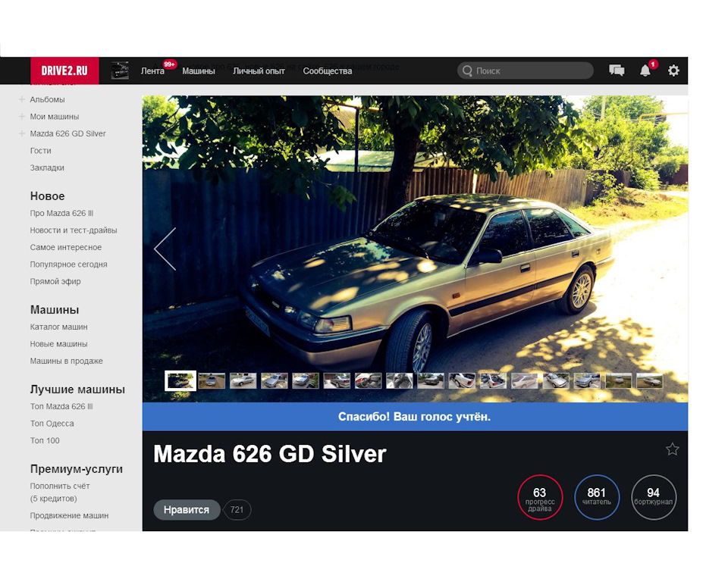Viewport: 728px width, 582px height.
Task: Open Топ Mazda 626 III link
Action: (61, 406)
